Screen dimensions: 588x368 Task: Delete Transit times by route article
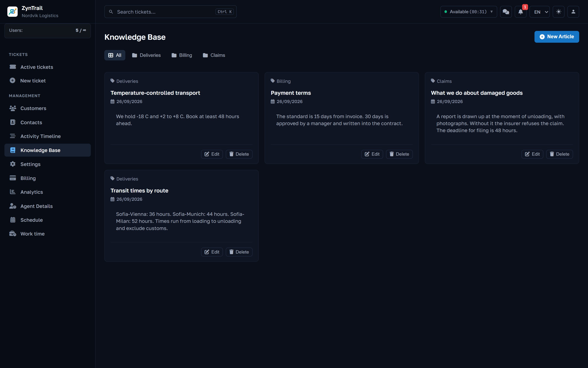pos(239,252)
